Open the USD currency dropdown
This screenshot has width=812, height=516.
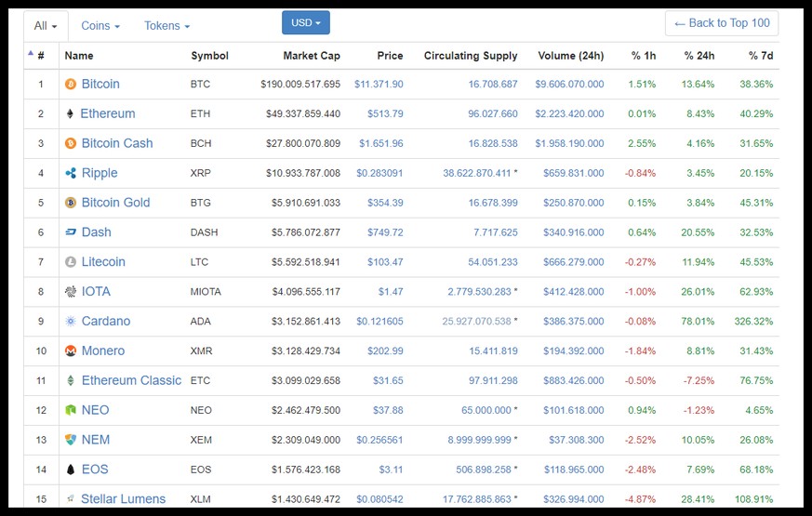point(306,22)
